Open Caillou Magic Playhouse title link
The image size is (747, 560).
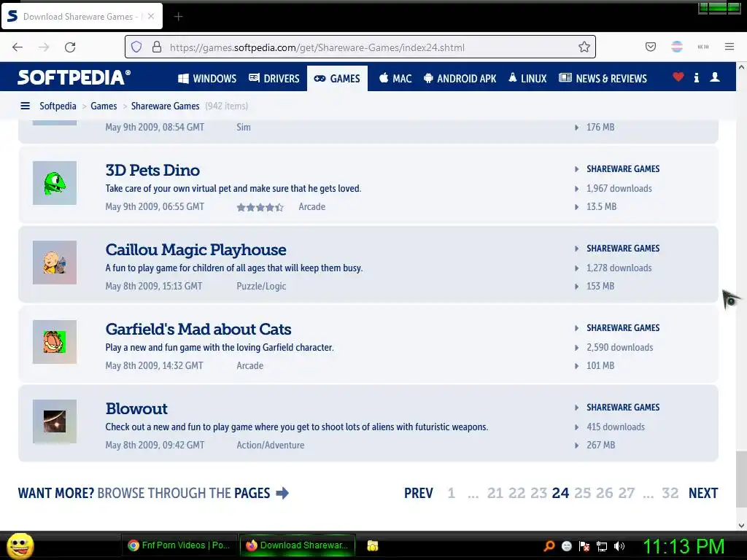click(196, 249)
